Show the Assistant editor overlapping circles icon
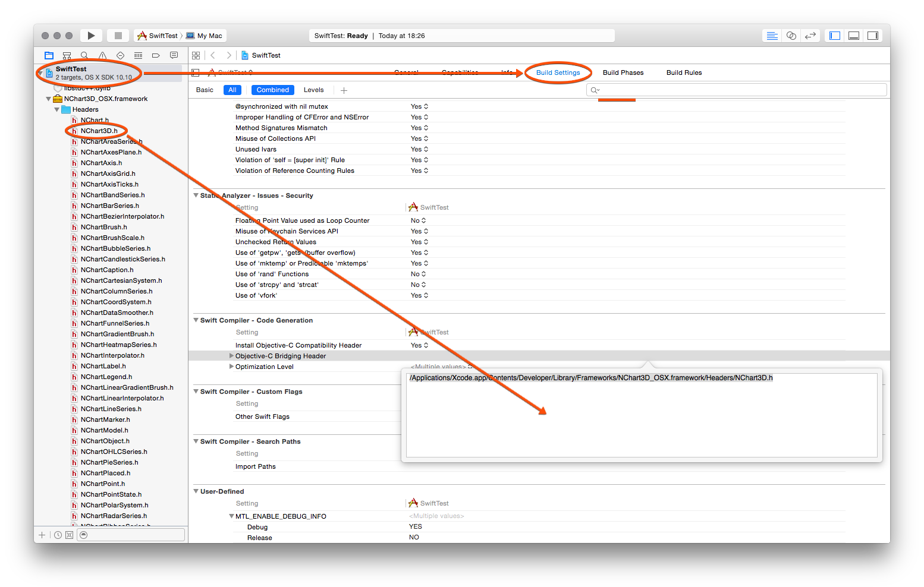The height and width of the screenshot is (587, 924). tap(791, 36)
